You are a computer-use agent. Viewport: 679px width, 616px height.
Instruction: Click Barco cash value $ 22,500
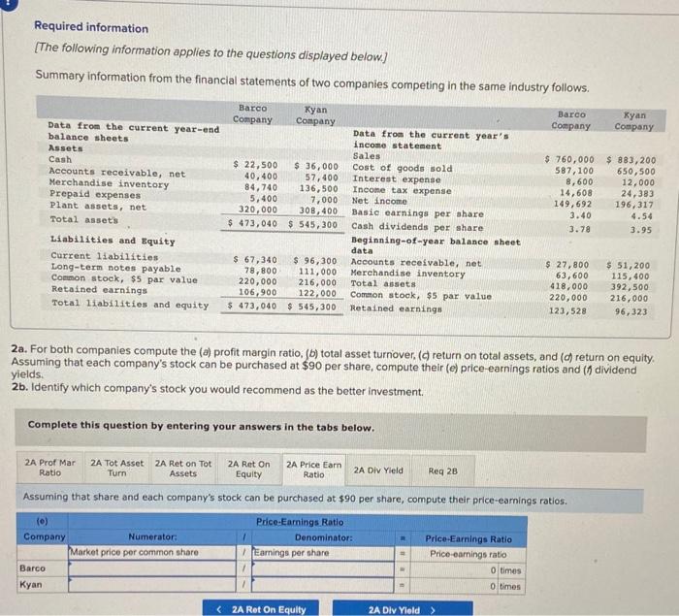point(255,165)
